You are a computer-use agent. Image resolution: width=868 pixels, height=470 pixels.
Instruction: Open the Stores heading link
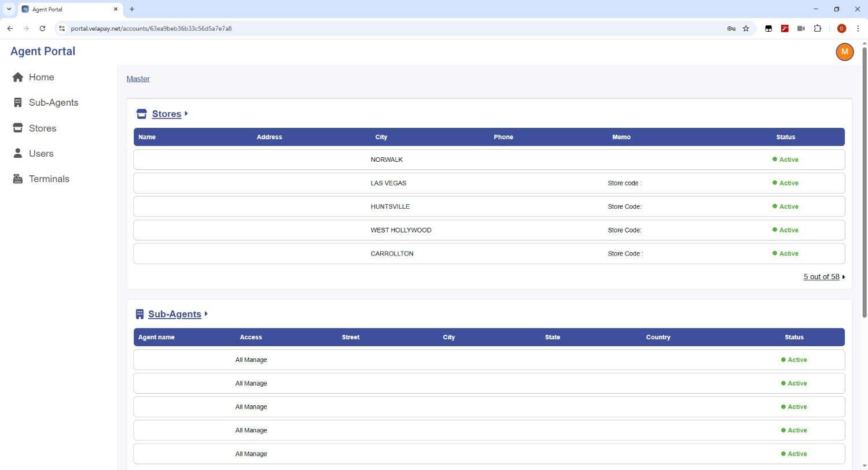[x=167, y=114]
